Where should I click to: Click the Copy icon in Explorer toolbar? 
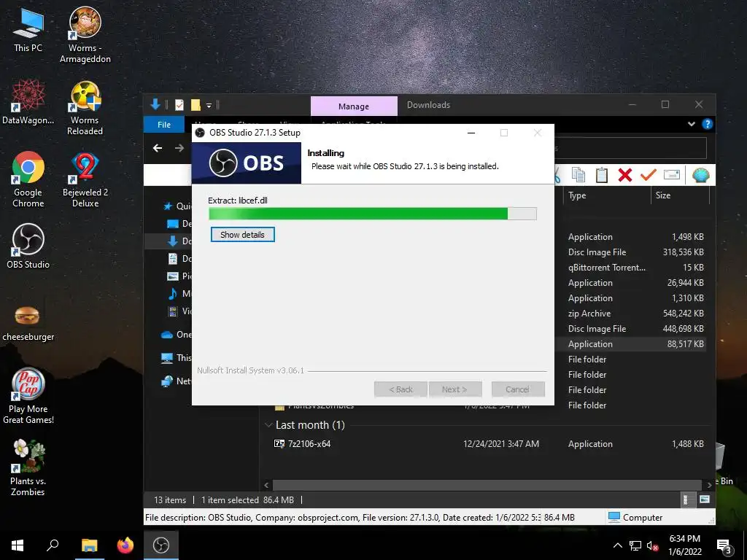point(578,175)
